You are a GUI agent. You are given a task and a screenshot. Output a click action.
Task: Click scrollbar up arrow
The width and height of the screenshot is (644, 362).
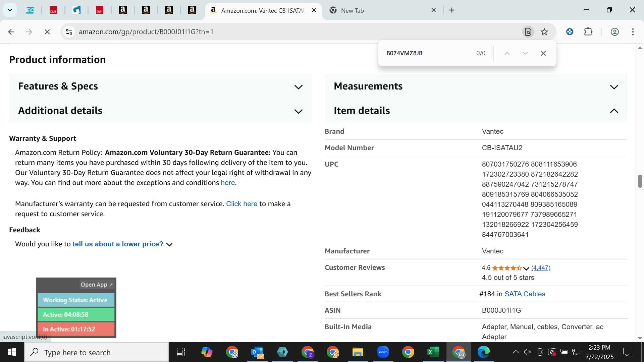pyautogui.click(x=640, y=48)
